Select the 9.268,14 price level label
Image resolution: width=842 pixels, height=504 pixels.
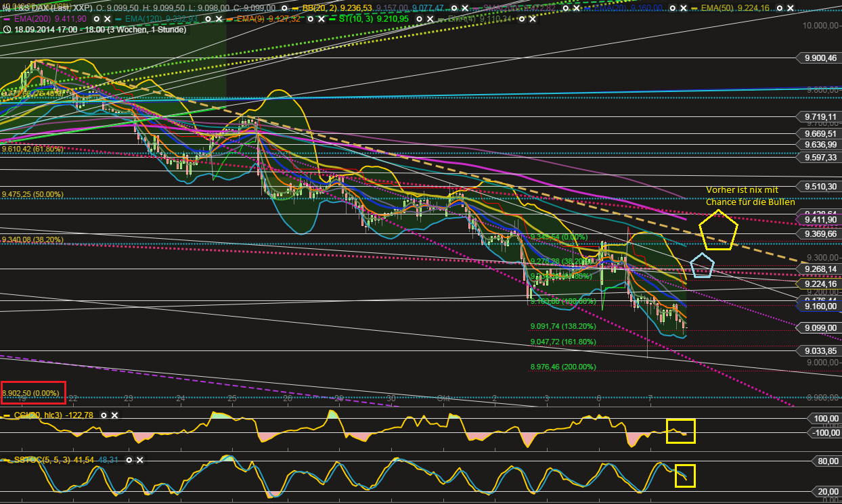pos(820,269)
